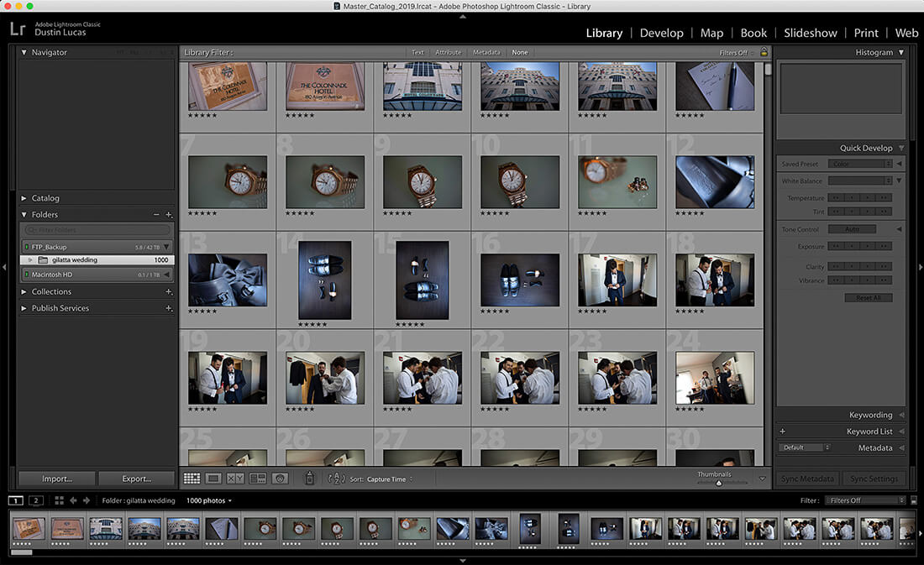Open the Sort Capture Time dropdown
The height and width of the screenshot is (565, 924).
[x=390, y=479]
